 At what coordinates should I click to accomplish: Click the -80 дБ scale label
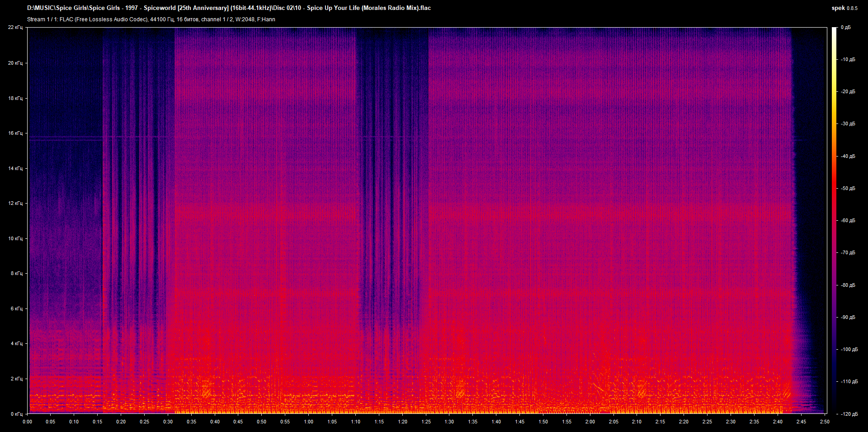click(848, 285)
